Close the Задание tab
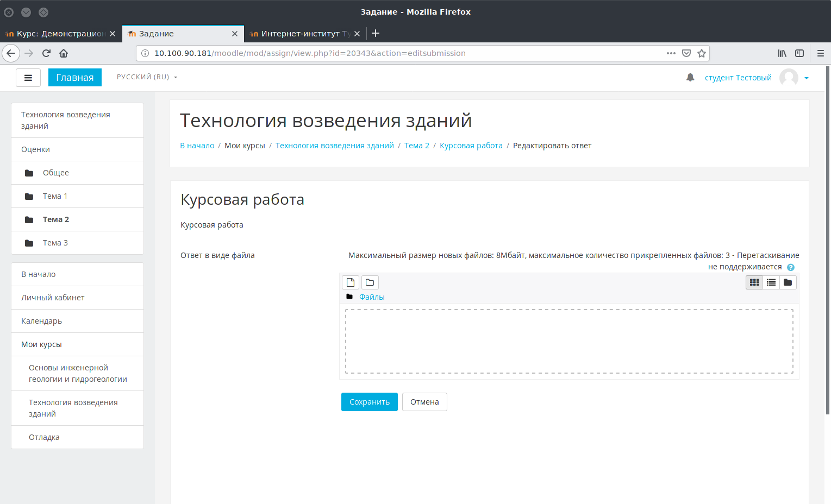This screenshot has height=504, width=831. pos(235,34)
